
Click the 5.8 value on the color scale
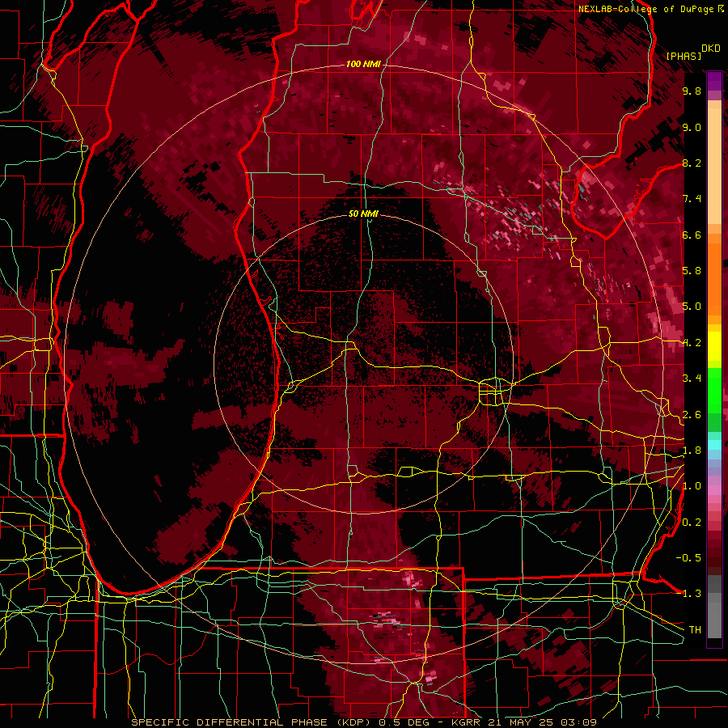[x=692, y=271]
